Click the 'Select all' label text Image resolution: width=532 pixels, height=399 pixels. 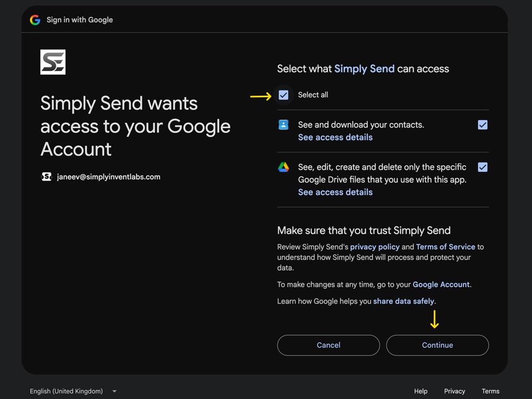[313, 95]
